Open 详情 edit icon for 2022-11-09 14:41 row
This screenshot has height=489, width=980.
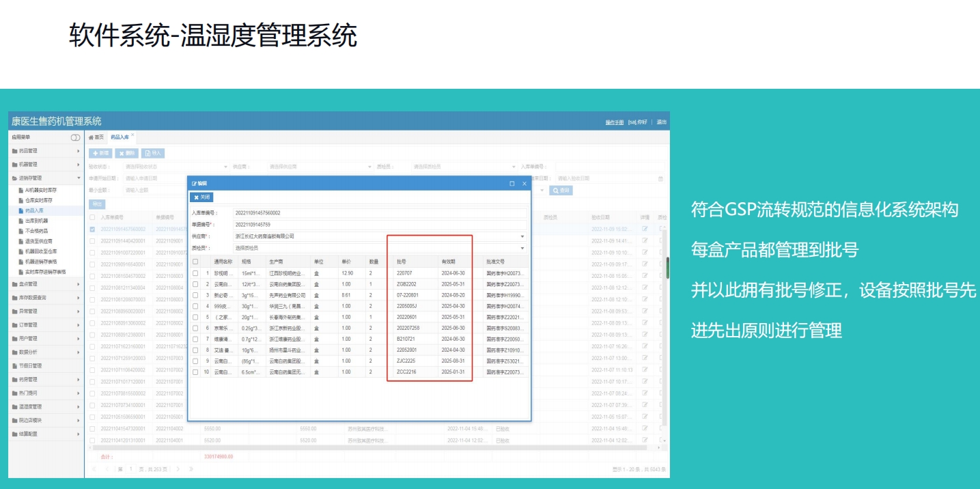[x=645, y=241]
